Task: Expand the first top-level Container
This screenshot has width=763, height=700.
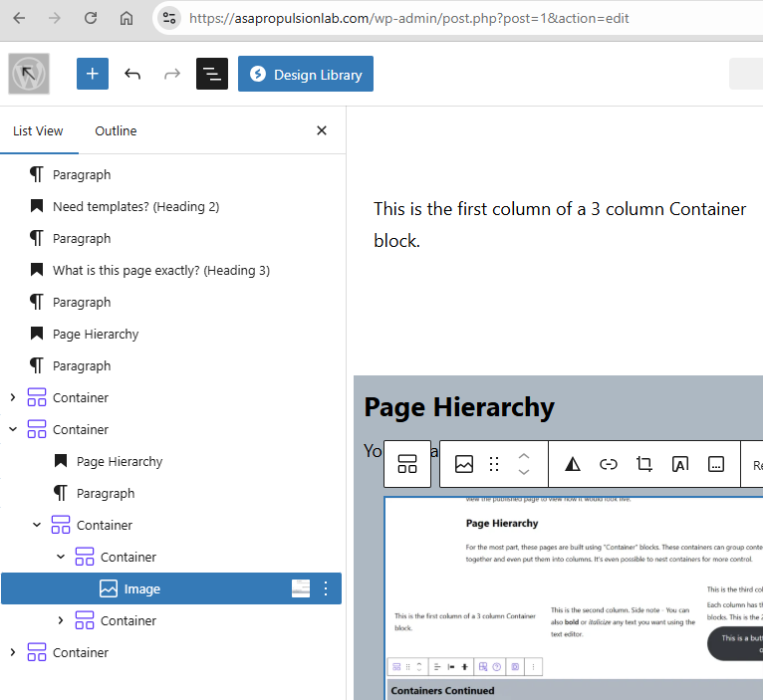Action: click(x=13, y=398)
